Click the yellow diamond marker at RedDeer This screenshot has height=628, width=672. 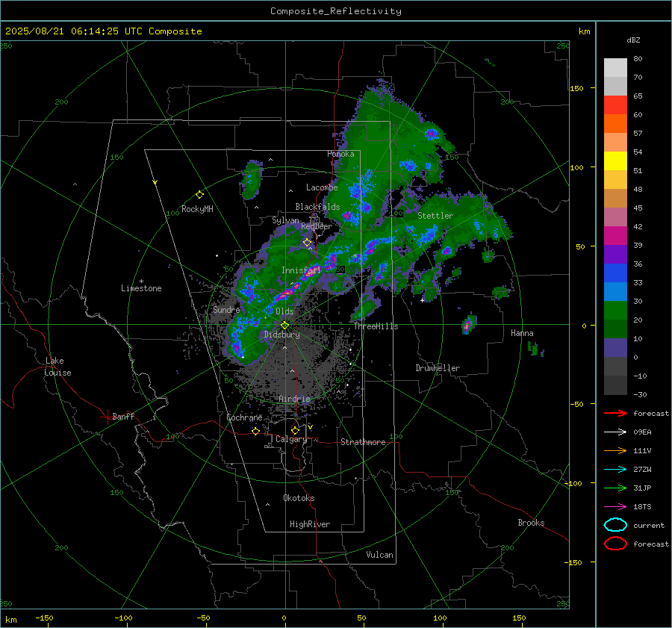[x=308, y=243]
